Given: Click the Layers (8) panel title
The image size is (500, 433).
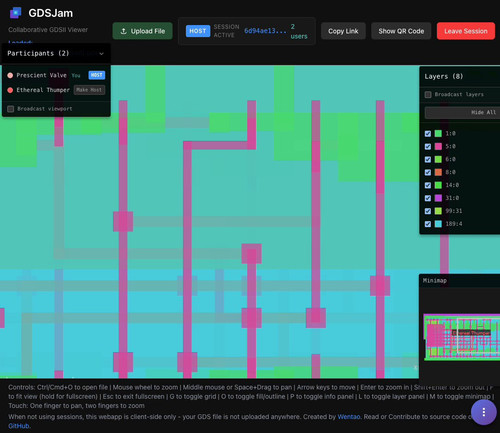Looking at the screenshot, I should (x=444, y=76).
